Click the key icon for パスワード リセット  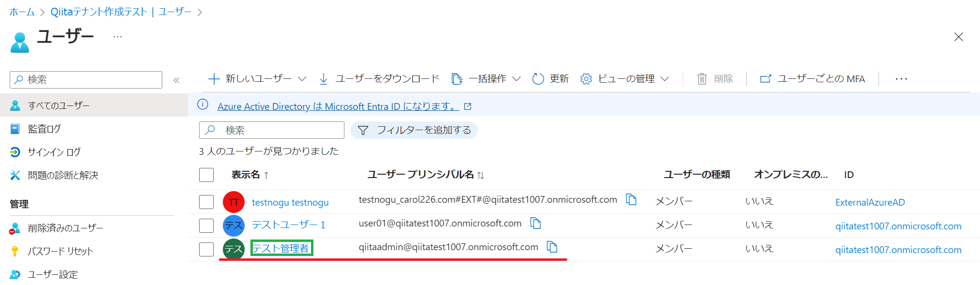point(15,251)
